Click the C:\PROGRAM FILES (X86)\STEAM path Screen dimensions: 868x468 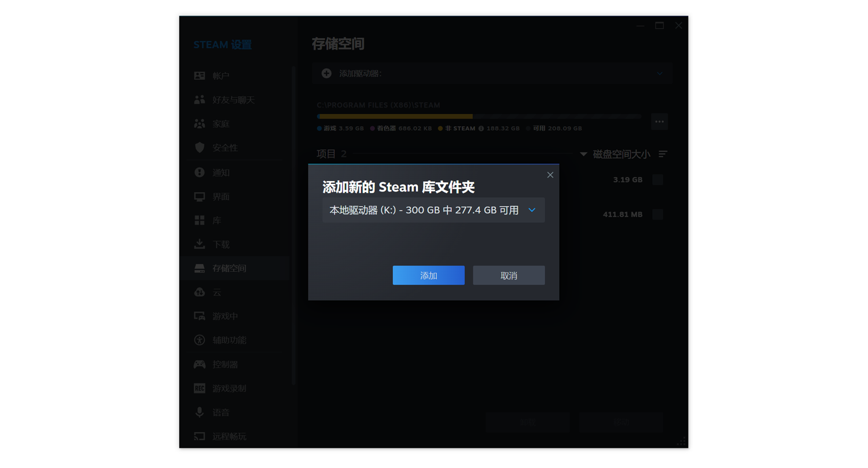pyautogui.click(x=378, y=105)
